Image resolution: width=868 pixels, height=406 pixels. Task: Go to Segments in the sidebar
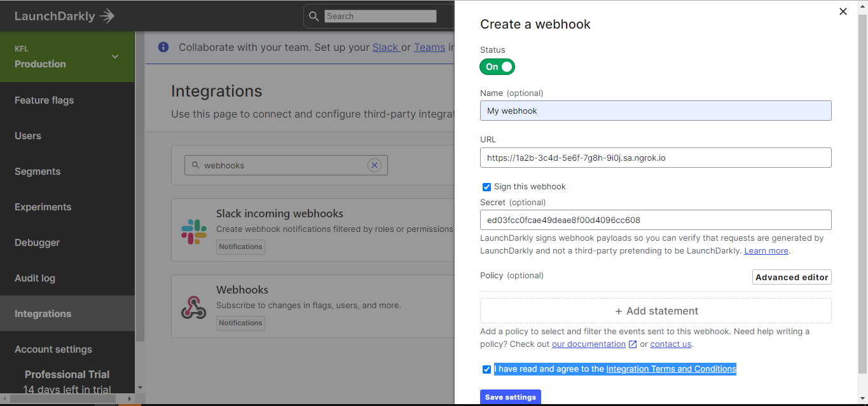pos(38,172)
